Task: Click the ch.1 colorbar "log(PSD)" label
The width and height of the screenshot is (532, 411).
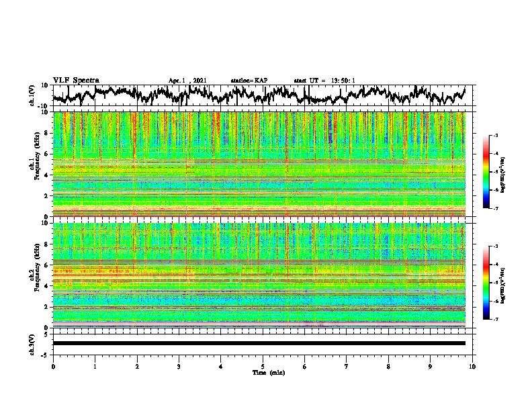Action: (x=503, y=175)
